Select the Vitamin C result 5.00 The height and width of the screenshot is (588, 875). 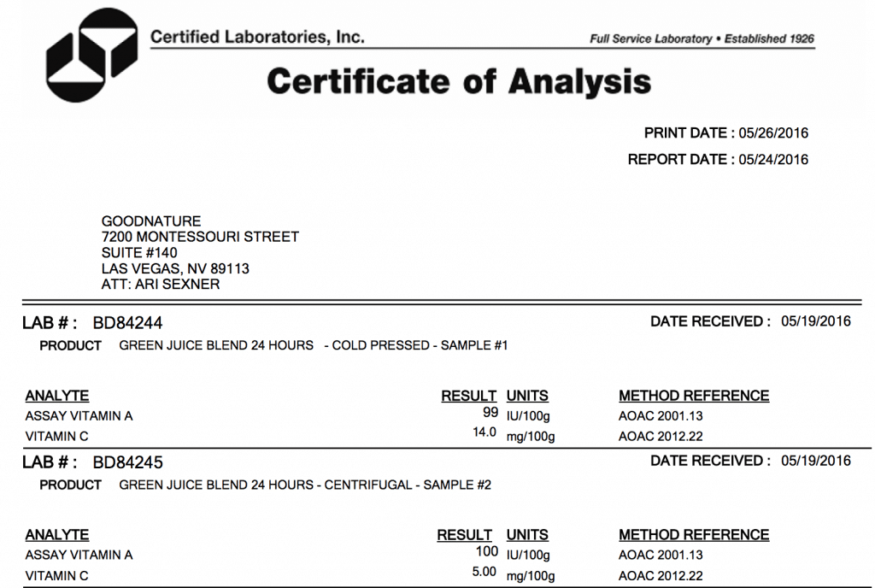[x=484, y=572]
